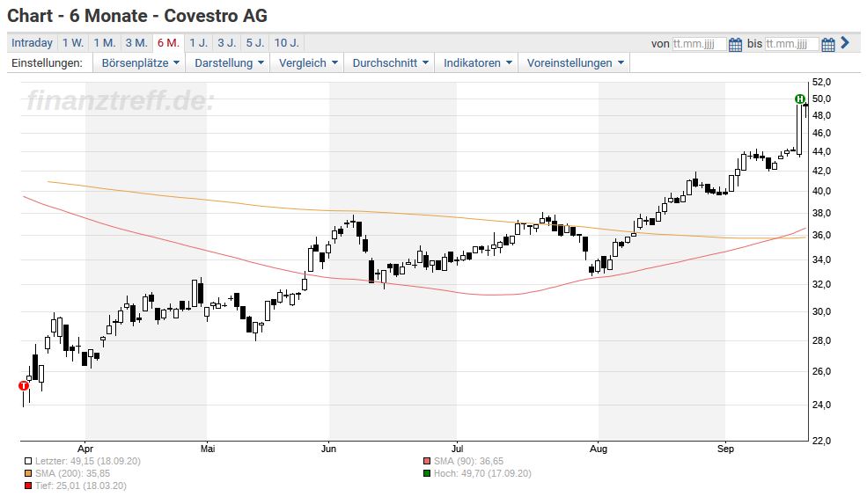Click the orange SMA (200) legend swatch
The width and height of the screenshot is (867, 504).
28,473
